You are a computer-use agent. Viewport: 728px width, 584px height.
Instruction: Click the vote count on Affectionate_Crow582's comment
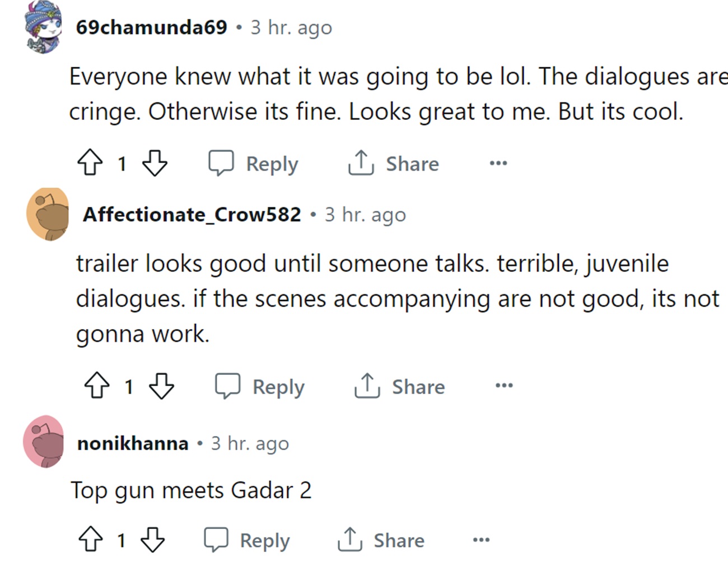[x=129, y=386]
